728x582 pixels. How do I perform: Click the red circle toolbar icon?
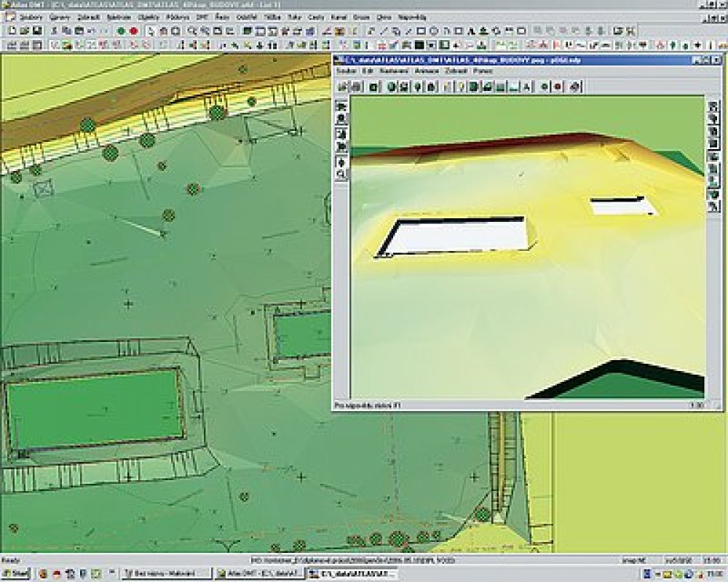[x=133, y=31]
